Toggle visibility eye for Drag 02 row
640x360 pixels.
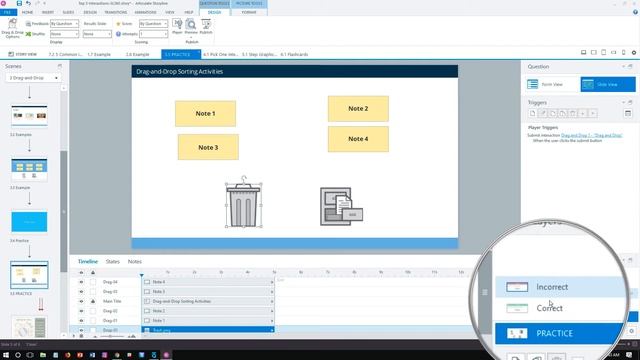81,311
